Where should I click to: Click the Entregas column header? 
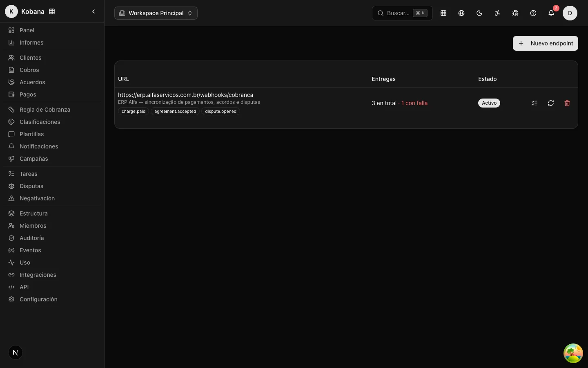tap(383, 79)
